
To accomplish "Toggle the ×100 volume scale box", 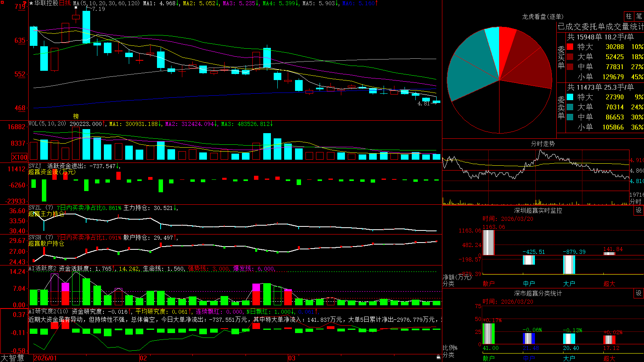I will tap(19, 157).
